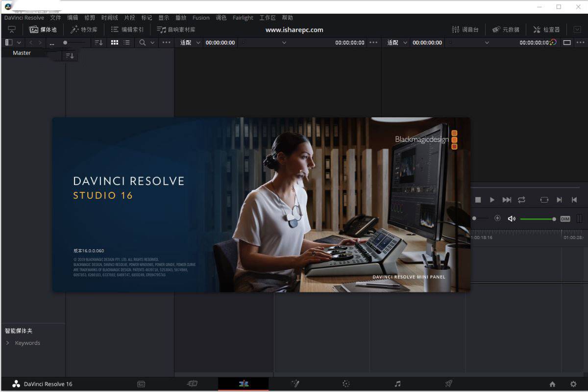This screenshot has height=392, width=588.
Task: Switch media pool to list view
Action: [127, 43]
